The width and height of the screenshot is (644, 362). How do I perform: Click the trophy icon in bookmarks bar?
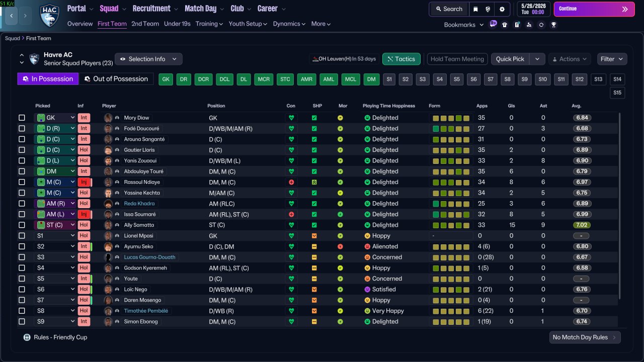[x=553, y=25]
